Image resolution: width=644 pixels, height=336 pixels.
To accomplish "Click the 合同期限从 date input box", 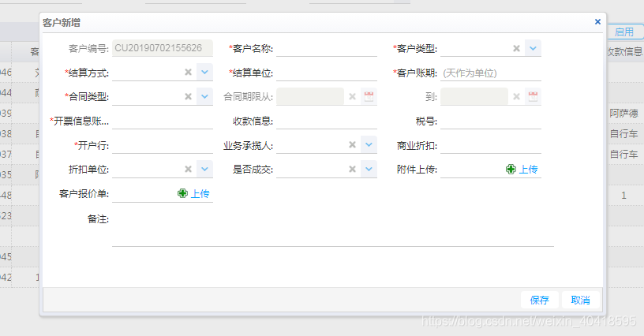I will (310, 96).
